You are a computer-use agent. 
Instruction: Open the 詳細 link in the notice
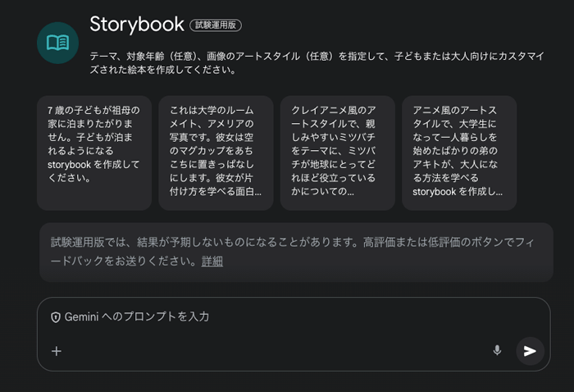click(x=212, y=261)
